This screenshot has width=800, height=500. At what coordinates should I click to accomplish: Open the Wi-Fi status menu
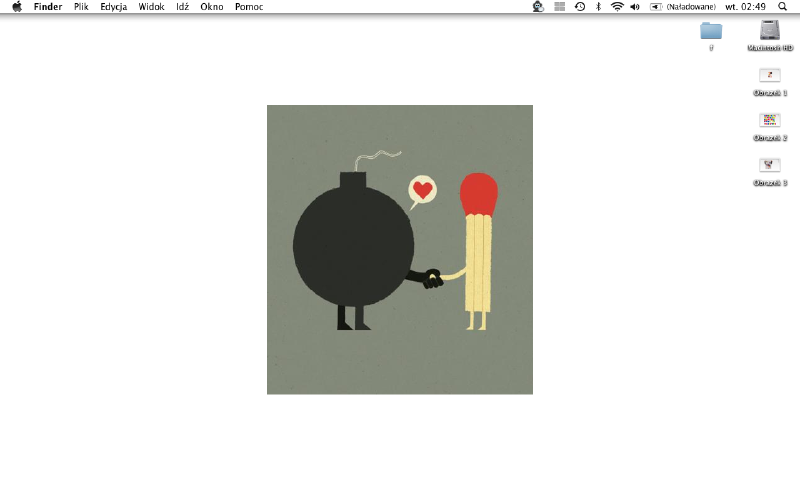pyautogui.click(x=617, y=6)
